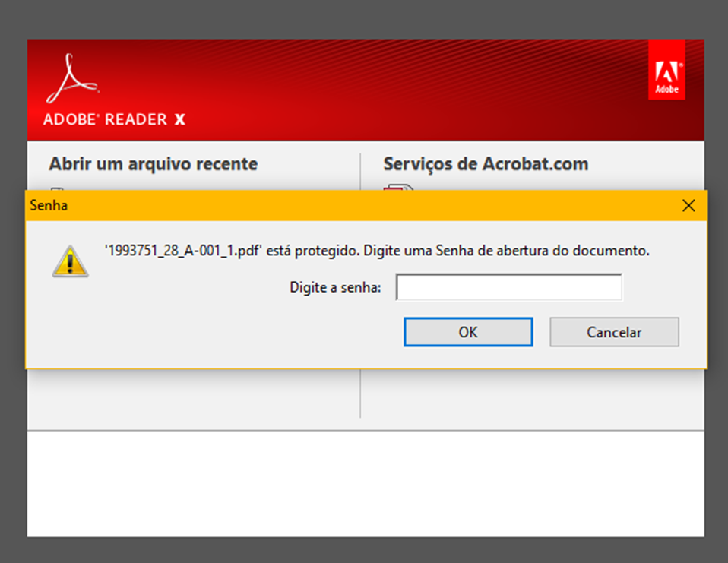Click the 'Serviços de Acrobat.com' heading
The height and width of the screenshot is (563, 728).
click(486, 164)
